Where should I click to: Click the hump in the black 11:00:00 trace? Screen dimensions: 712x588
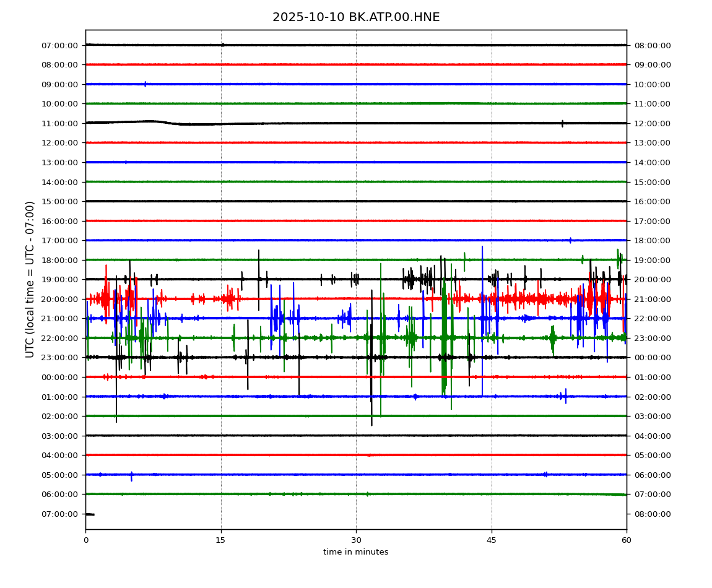point(150,121)
